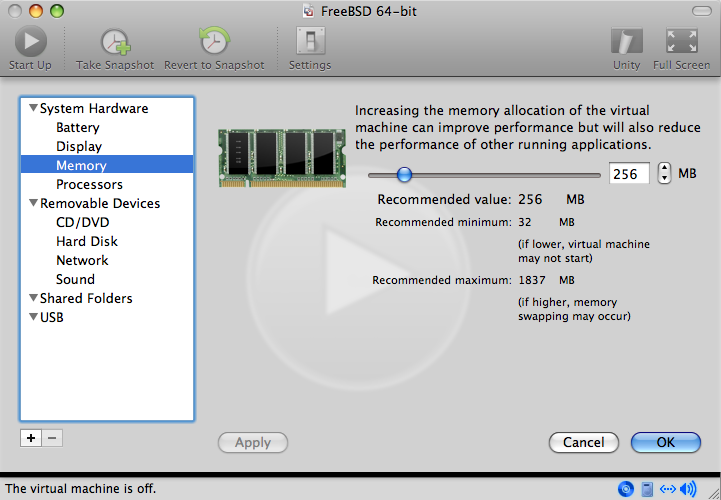Screen dimensions: 721x500
Task: Click the plus button to add device
Action: point(31,438)
